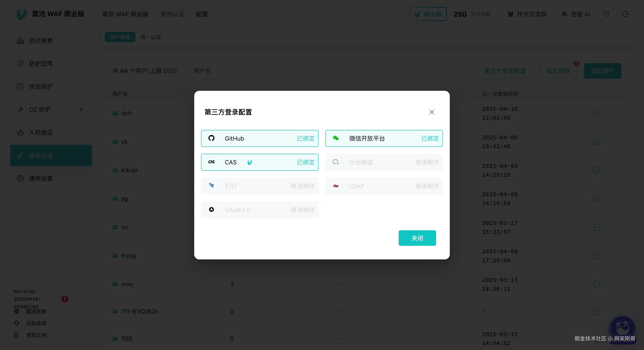Select the GitHub 已绑定 login option
The image size is (644, 350).
pos(260,138)
